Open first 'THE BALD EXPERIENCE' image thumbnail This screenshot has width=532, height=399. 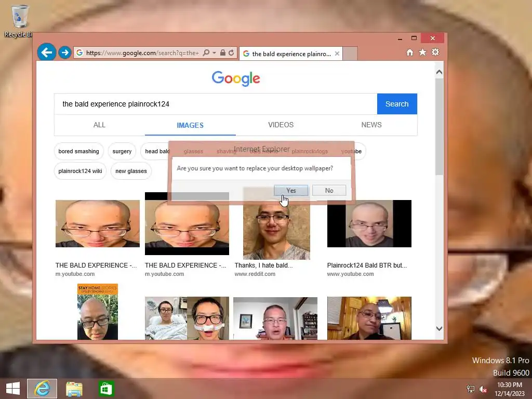coord(98,223)
